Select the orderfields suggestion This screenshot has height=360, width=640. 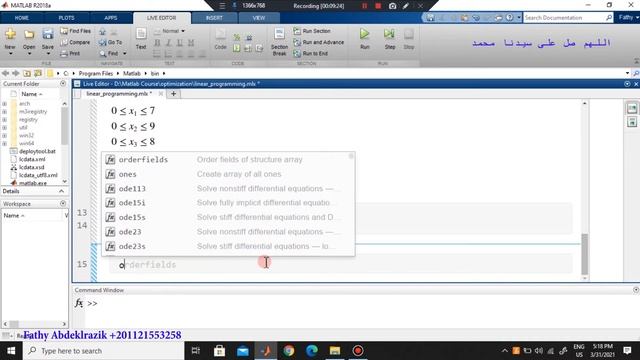point(228,160)
